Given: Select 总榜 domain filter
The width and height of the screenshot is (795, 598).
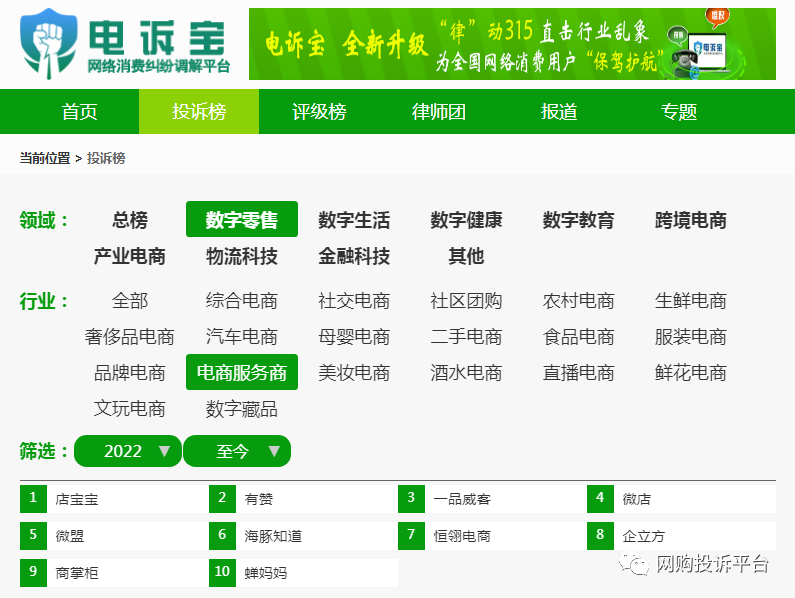Looking at the screenshot, I should point(130,220).
